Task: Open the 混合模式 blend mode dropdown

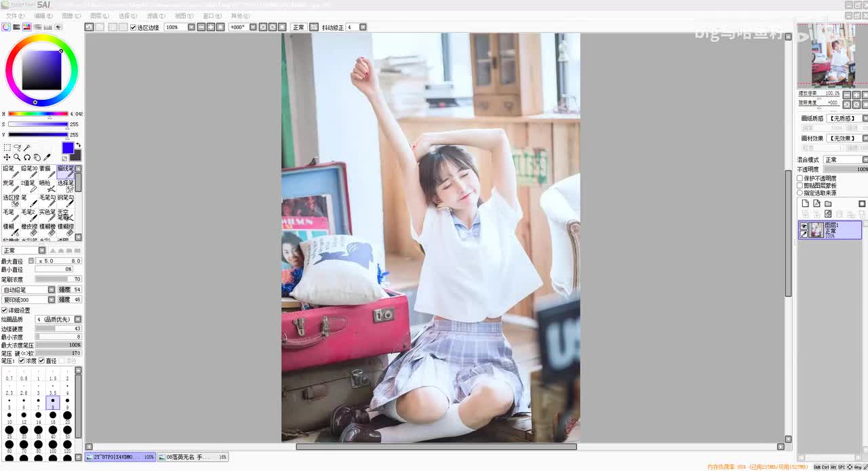Action: click(x=845, y=159)
